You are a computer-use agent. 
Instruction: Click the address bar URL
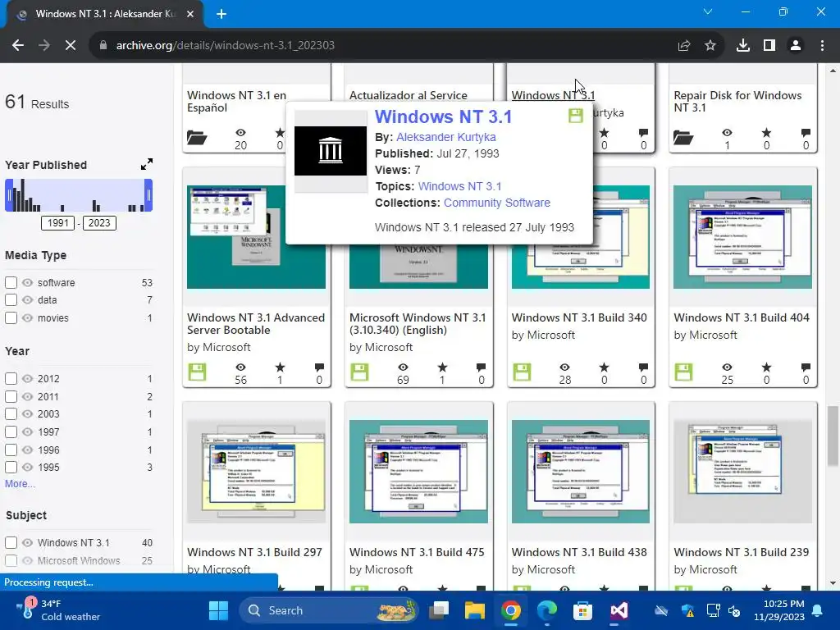(x=225, y=46)
